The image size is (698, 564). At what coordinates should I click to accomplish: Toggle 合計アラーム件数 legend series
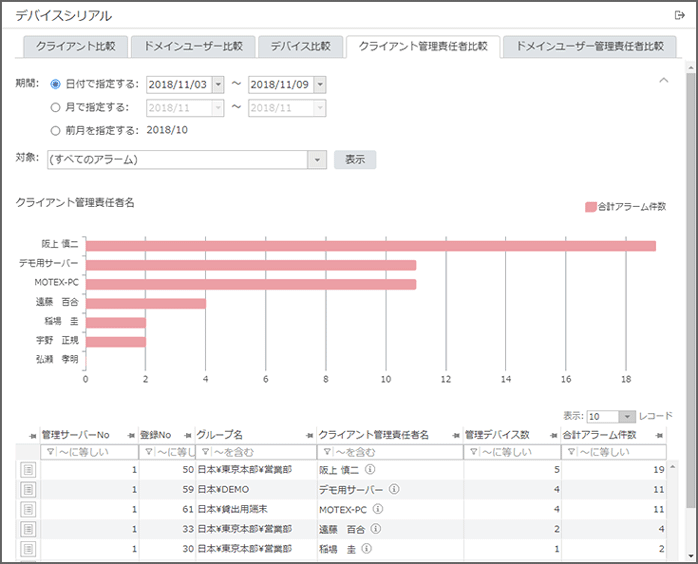pos(625,207)
